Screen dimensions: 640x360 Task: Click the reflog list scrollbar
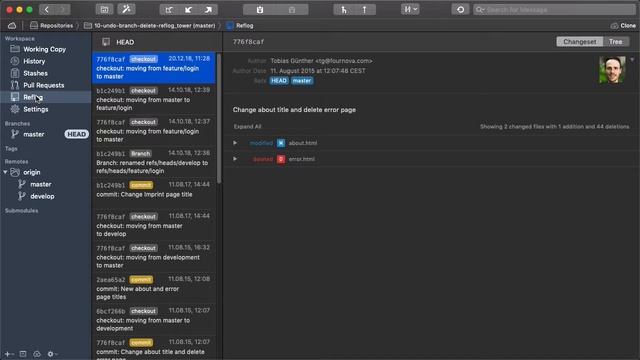pos(219,118)
